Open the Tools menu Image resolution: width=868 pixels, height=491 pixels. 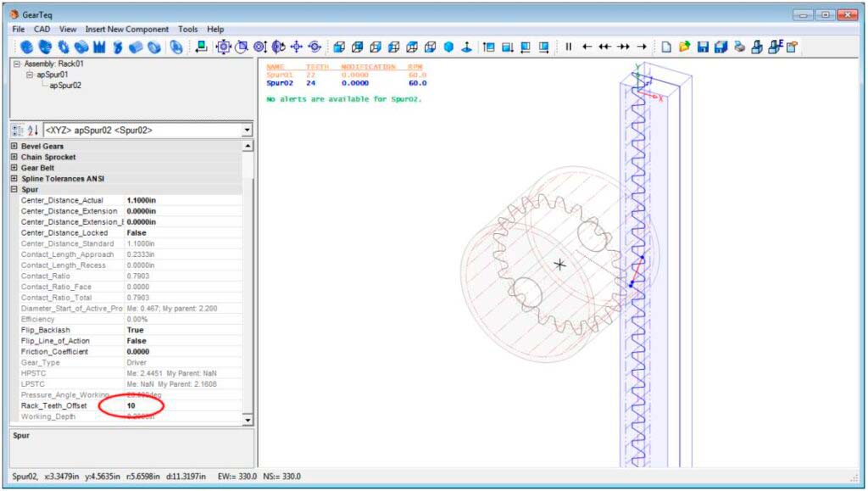(x=188, y=29)
